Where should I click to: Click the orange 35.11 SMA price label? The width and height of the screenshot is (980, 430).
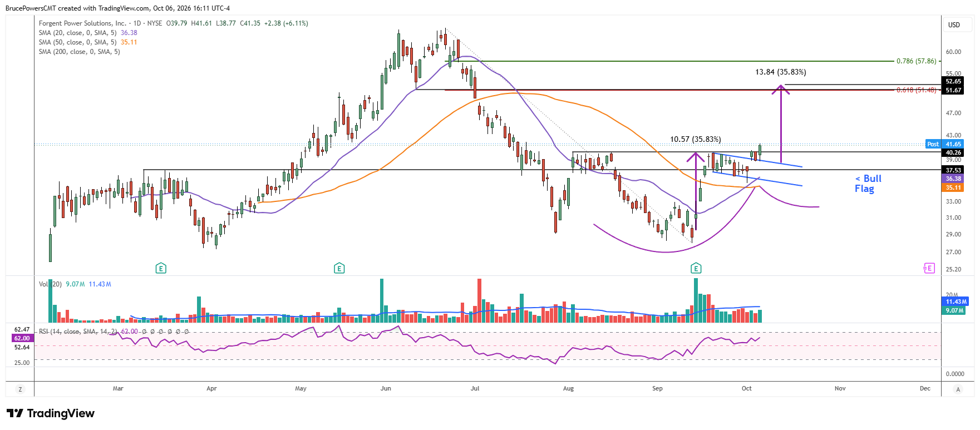pos(953,187)
